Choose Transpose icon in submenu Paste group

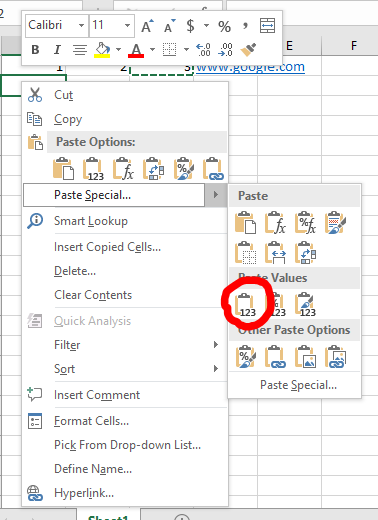click(x=305, y=252)
